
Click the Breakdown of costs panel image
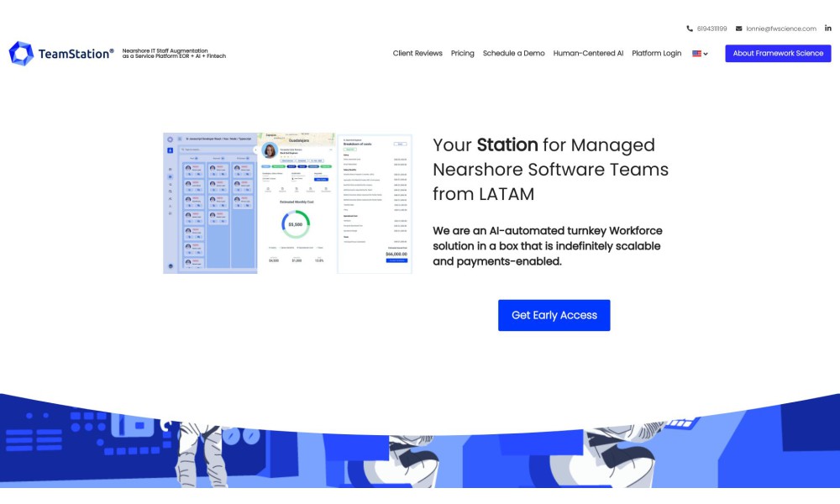[375, 204]
